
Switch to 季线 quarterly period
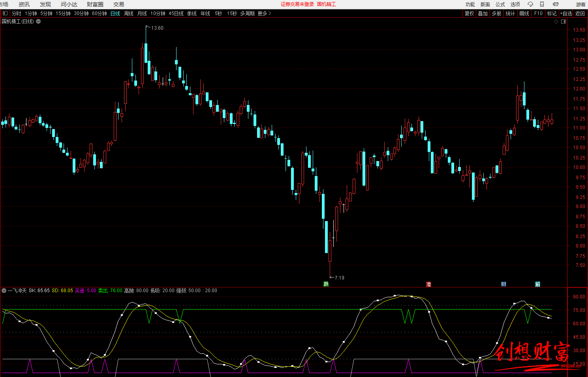pyautogui.click(x=192, y=13)
